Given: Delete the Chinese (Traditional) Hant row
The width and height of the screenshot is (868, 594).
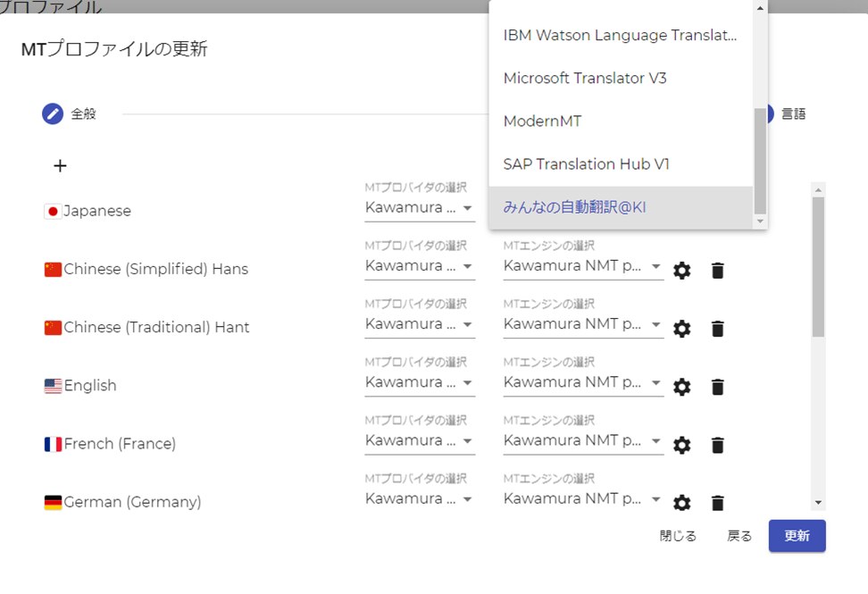Looking at the screenshot, I should 717,329.
